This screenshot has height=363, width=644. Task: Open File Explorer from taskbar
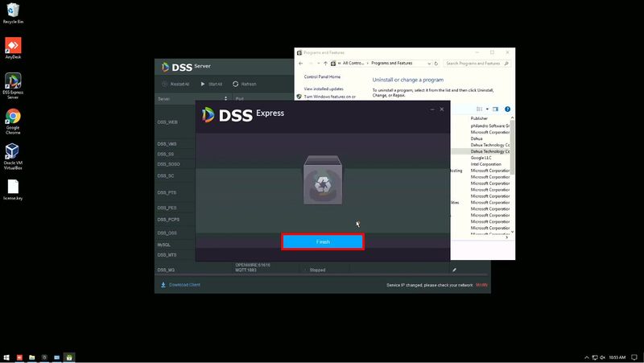tap(31, 357)
